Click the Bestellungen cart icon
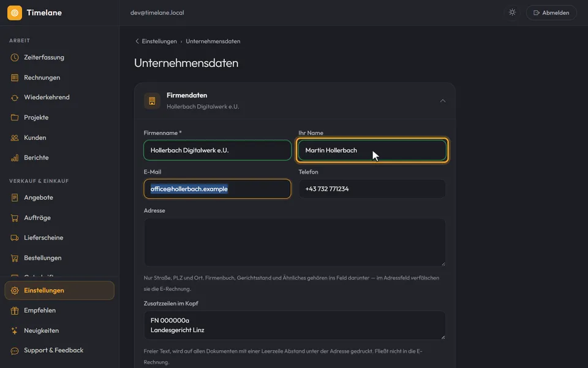The height and width of the screenshot is (368, 588). 15,258
